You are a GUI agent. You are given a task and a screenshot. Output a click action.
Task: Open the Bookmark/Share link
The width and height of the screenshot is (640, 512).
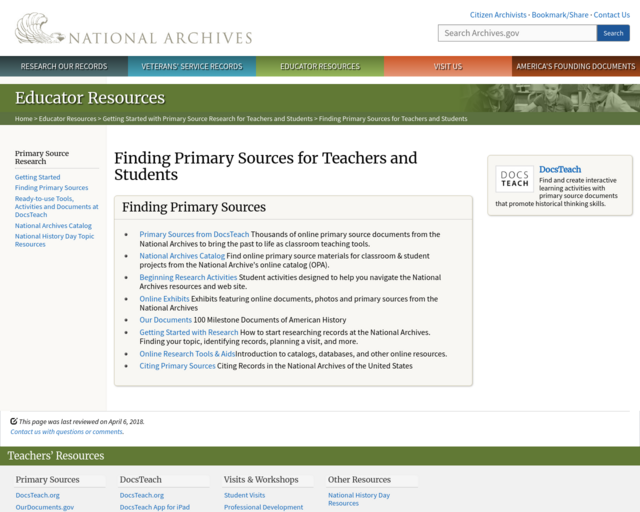560,15
